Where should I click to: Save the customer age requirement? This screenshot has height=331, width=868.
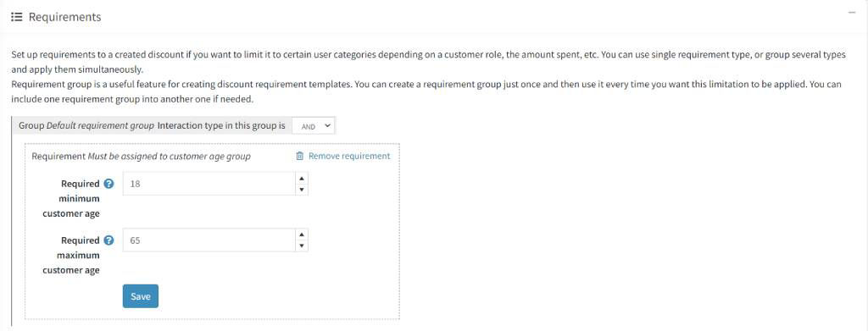coord(141,296)
